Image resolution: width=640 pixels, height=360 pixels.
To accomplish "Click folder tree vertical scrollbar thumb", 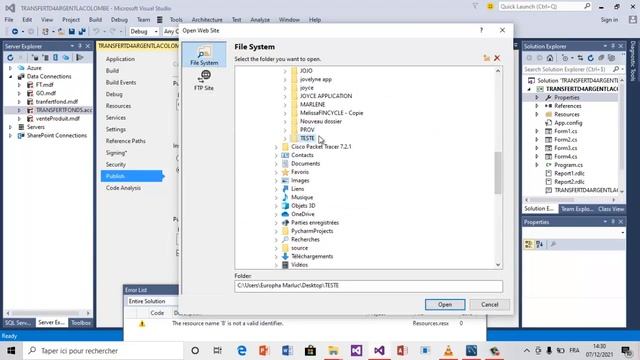I will 498,172.
